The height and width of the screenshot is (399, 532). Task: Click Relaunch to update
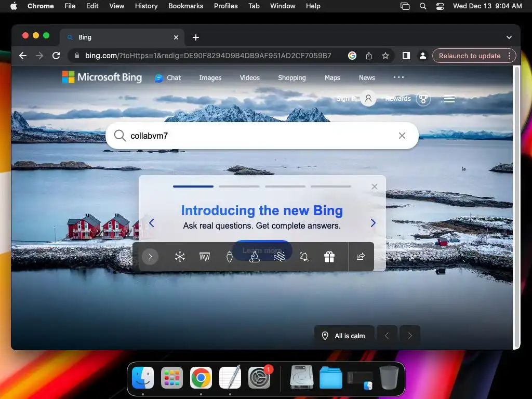click(x=470, y=56)
